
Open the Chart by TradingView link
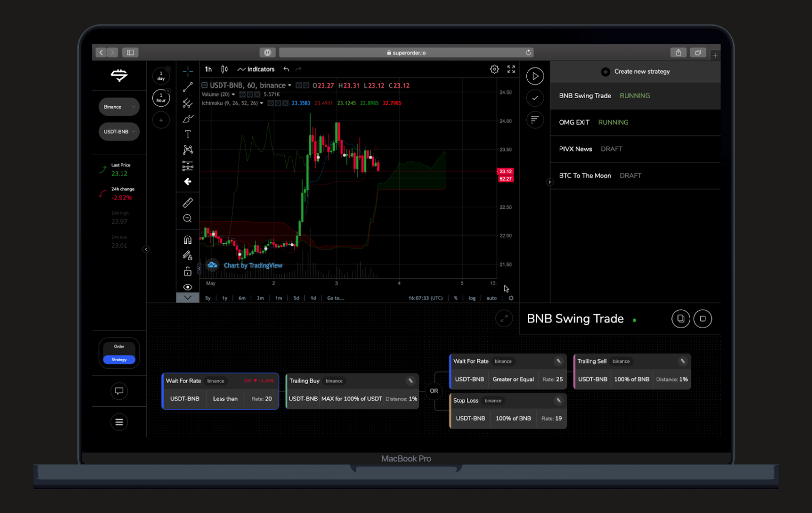click(x=253, y=265)
